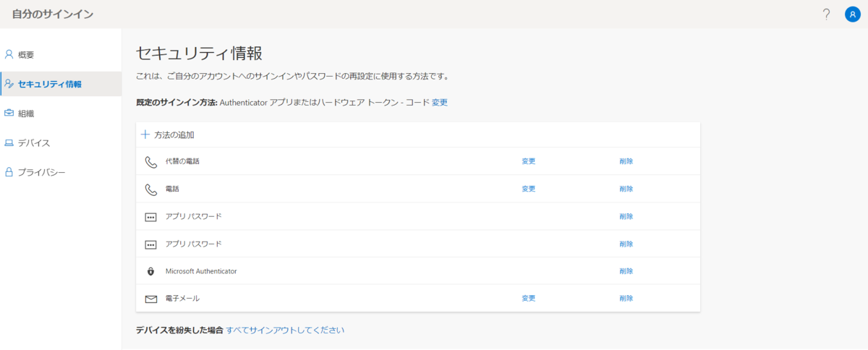Click the プライバシー lock icon in sidebar
The image size is (868, 350).
point(9,172)
